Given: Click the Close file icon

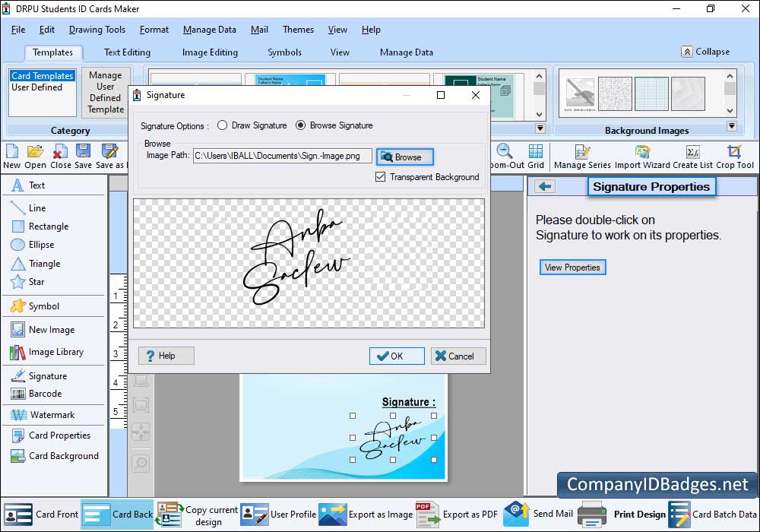Looking at the screenshot, I should [60, 152].
